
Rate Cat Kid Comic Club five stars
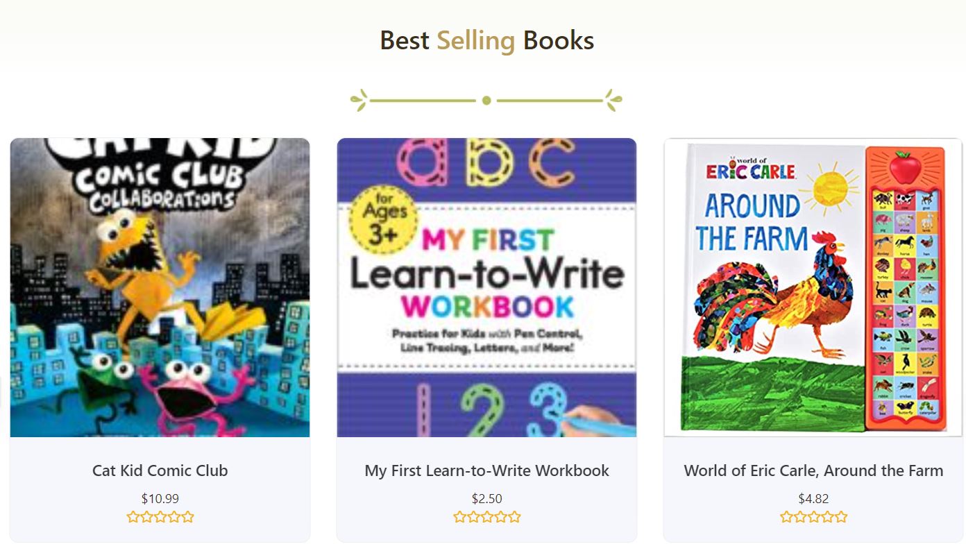pyautogui.click(x=187, y=517)
